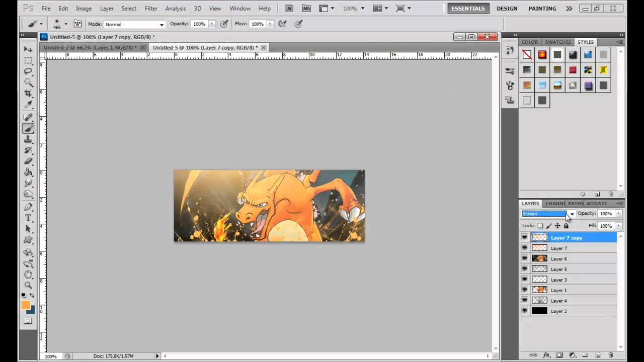Open the Filter menu

pos(151,8)
